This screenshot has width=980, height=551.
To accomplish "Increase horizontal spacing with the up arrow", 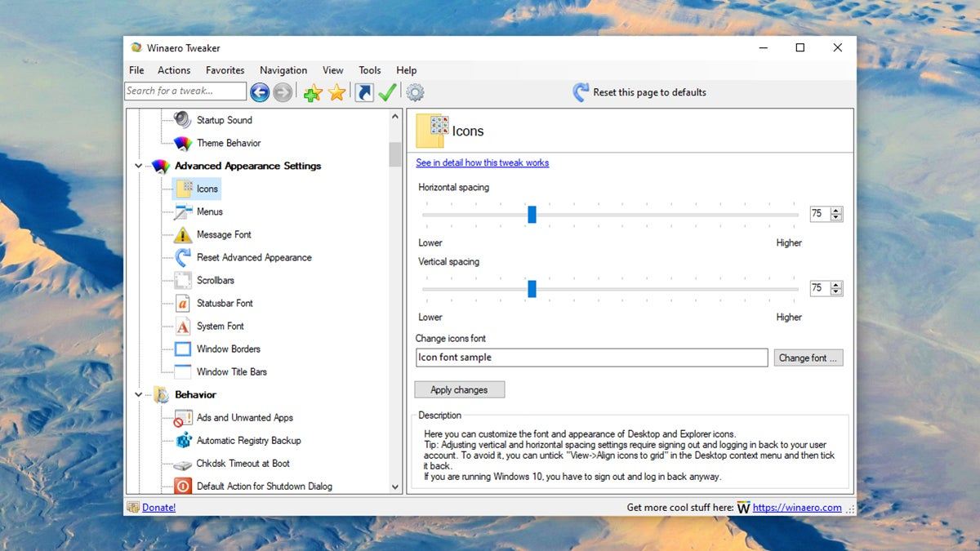I will point(836,211).
